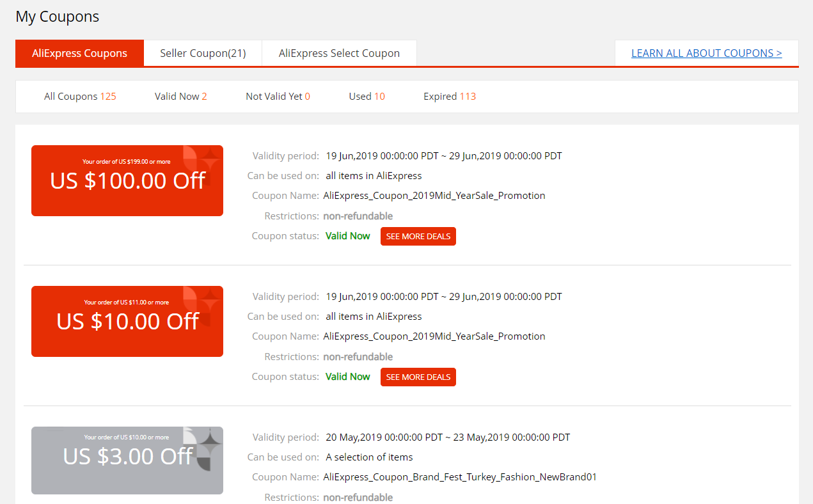The height and width of the screenshot is (504, 813).
Task: Click SEE MORE DEALS for $100.00 coupon
Action: 418,236
